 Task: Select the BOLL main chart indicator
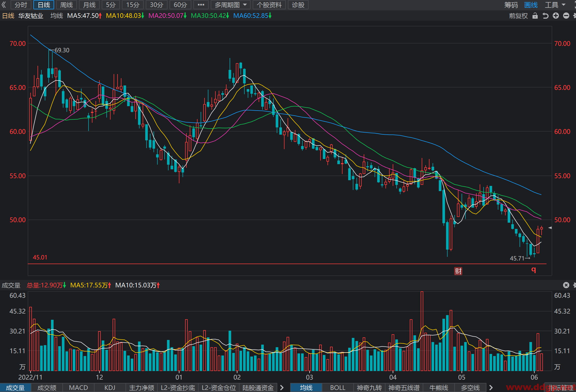tap(338, 388)
